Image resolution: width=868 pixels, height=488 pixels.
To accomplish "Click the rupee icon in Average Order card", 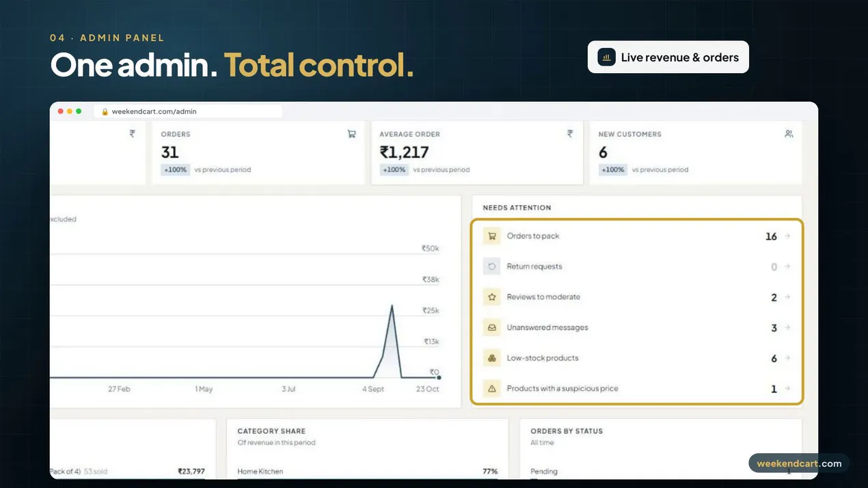I will [x=570, y=134].
